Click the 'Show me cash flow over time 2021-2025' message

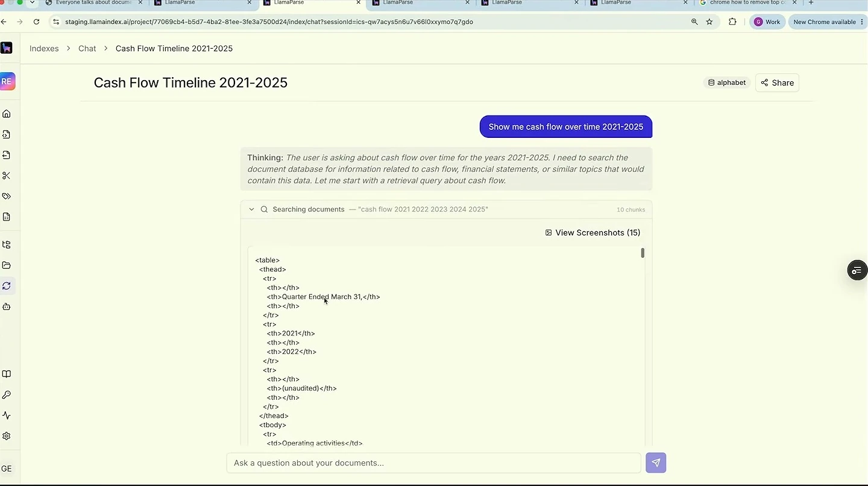point(565,126)
